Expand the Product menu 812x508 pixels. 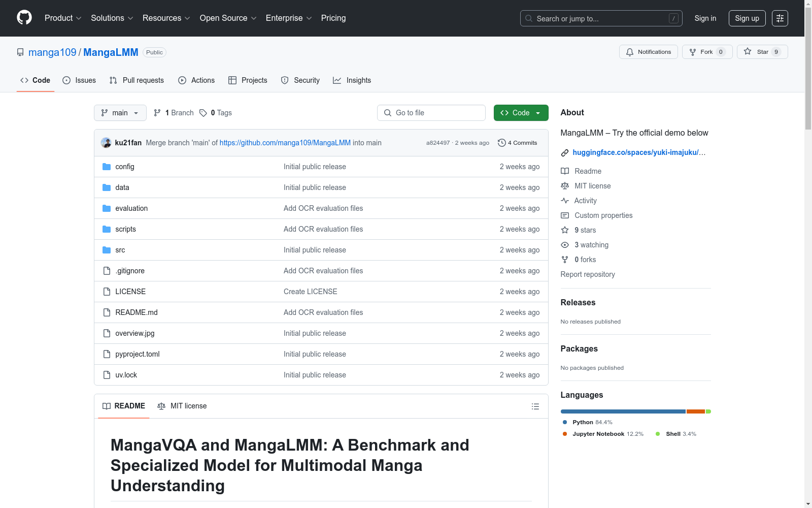(x=63, y=18)
